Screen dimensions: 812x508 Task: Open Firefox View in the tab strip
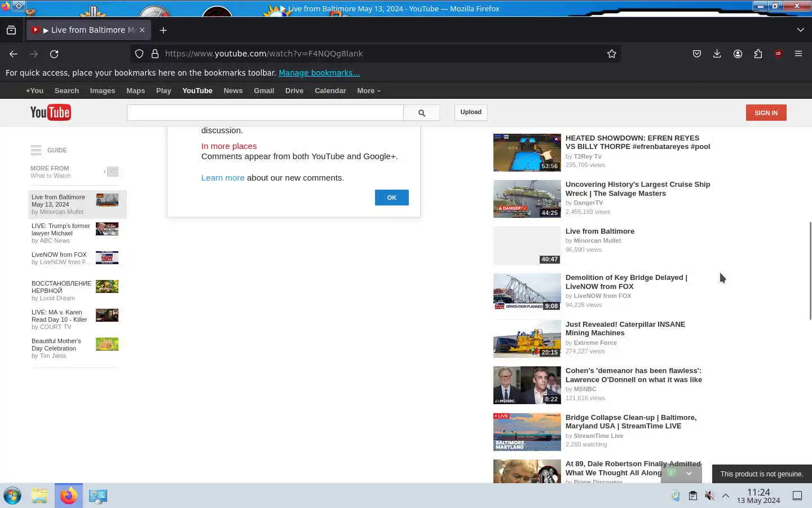click(x=11, y=30)
